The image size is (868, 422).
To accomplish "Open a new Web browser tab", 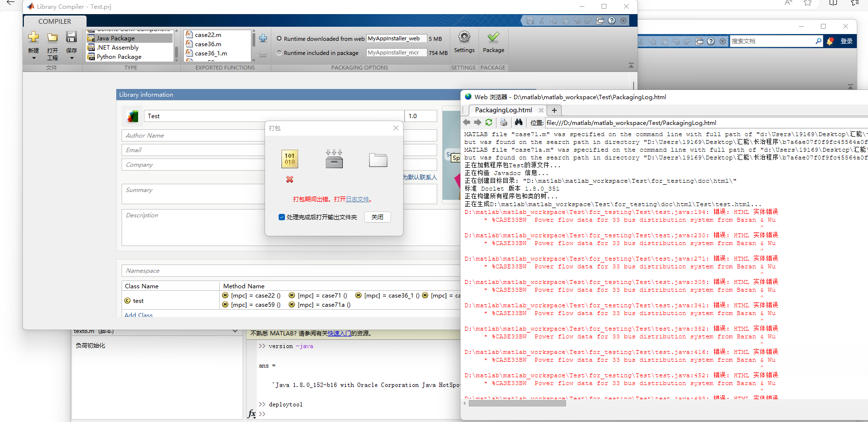I will pos(554,110).
